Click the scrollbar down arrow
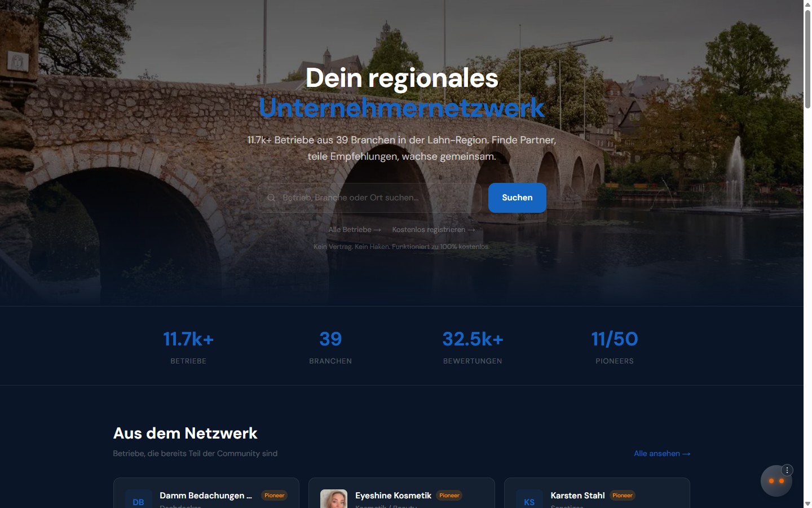The width and height of the screenshot is (812, 508). [x=807, y=503]
